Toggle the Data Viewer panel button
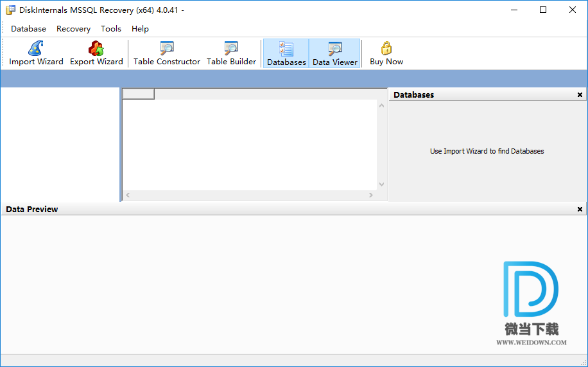This screenshot has height=367, width=588. (x=334, y=53)
